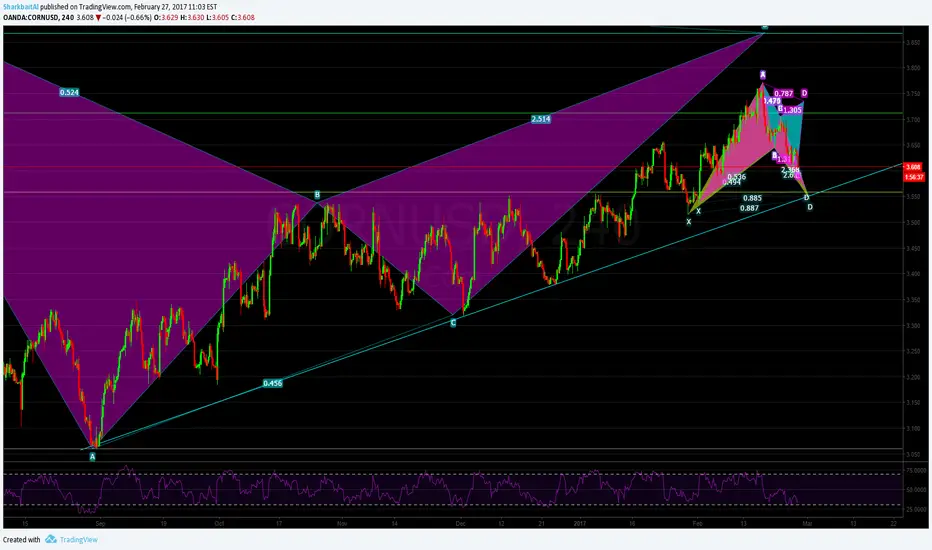Viewport: 932px width, 550px height.
Task: Click the H:3.630 high price value
Action: click(x=191, y=17)
